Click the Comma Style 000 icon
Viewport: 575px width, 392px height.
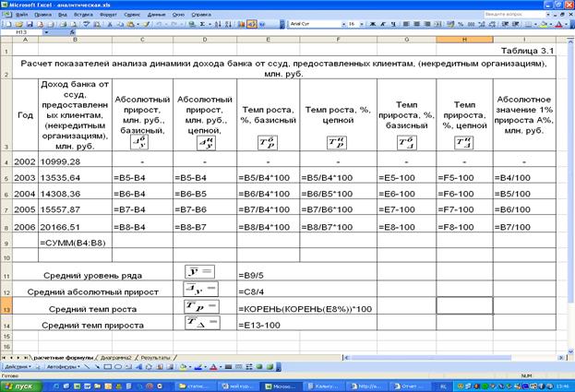pos(472,24)
